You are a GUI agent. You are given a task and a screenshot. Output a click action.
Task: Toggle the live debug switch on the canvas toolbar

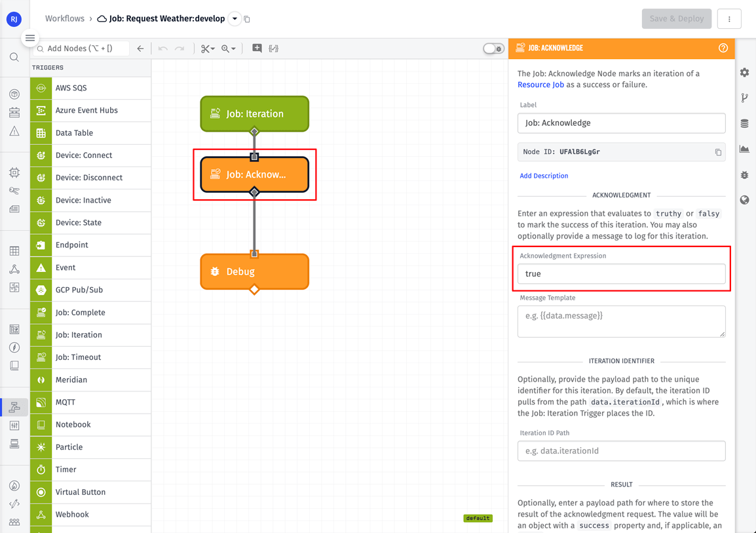point(493,49)
